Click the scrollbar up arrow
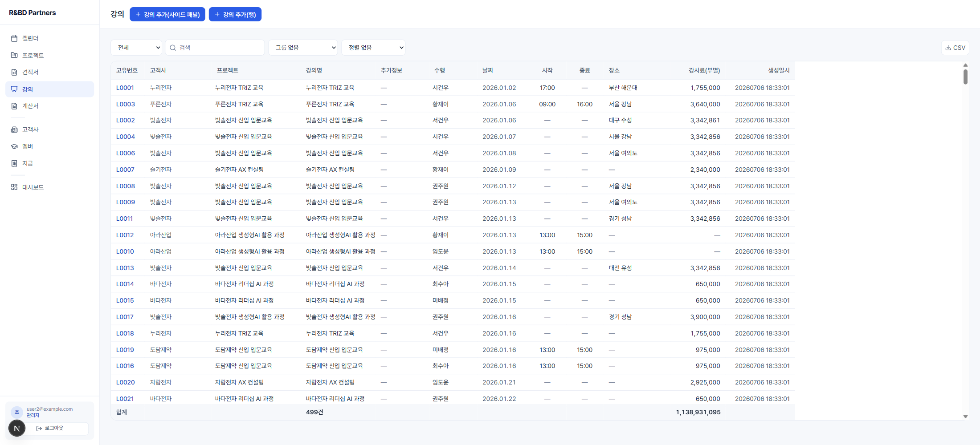Image resolution: width=980 pixels, height=445 pixels. [965, 65]
